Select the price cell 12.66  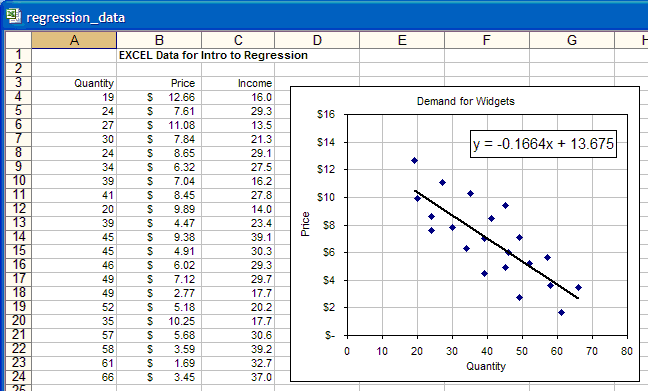click(159, 97)
